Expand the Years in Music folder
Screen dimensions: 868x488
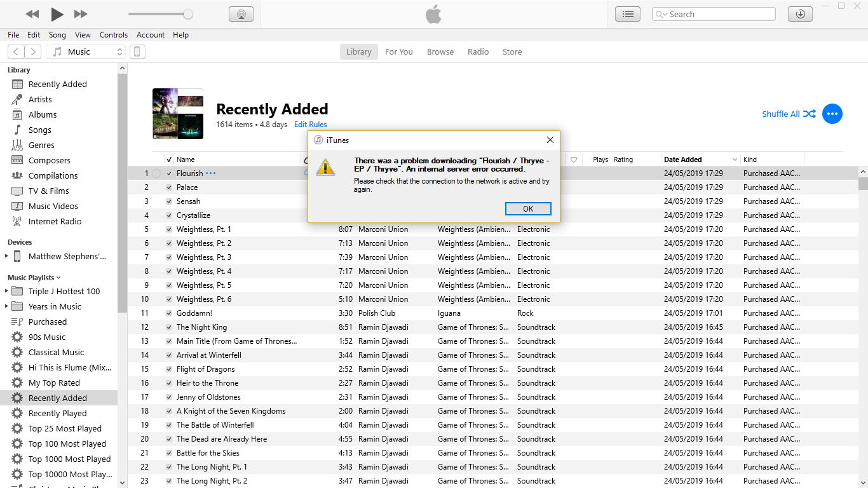pyautogui.click(x=6, y=306)
